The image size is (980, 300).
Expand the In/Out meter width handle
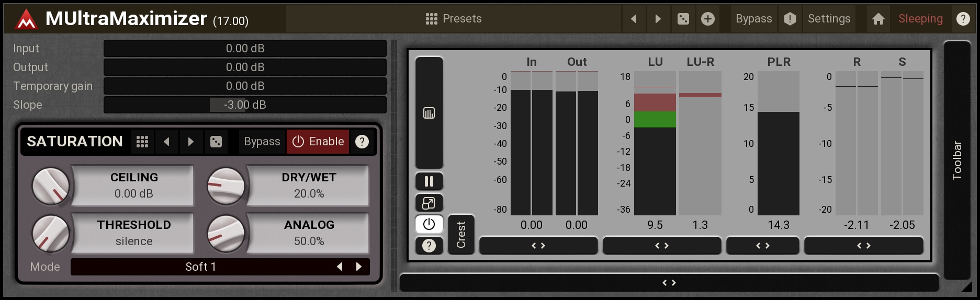538,246
